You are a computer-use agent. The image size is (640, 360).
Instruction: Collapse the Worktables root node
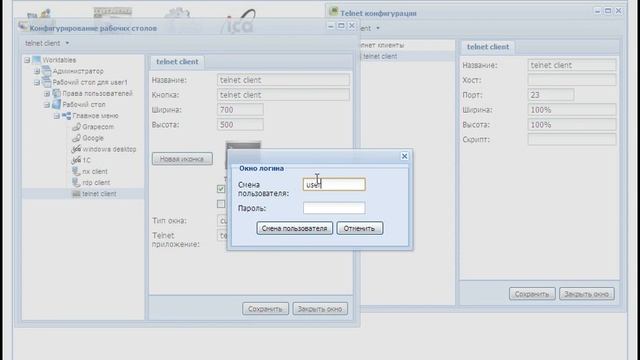coord(27,60)
